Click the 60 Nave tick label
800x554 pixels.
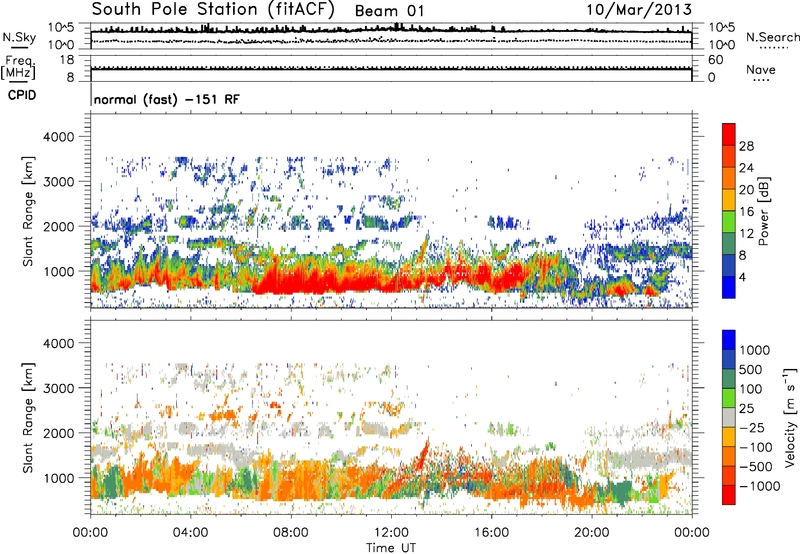pyautogui.click(x=715, y=60)
